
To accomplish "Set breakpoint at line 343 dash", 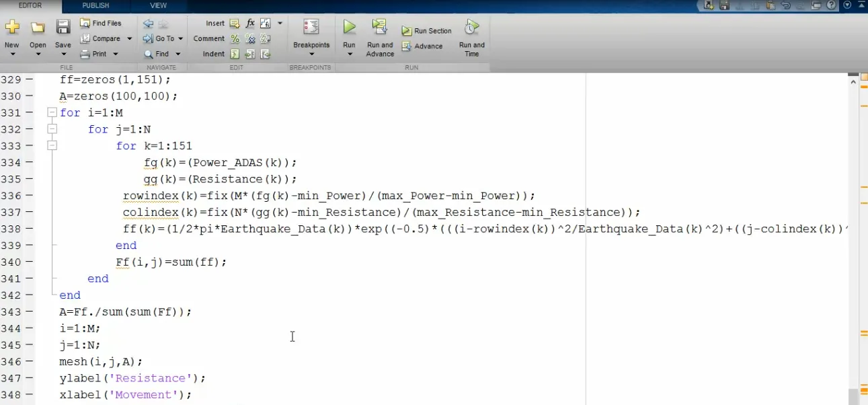I will coord(29,312).
